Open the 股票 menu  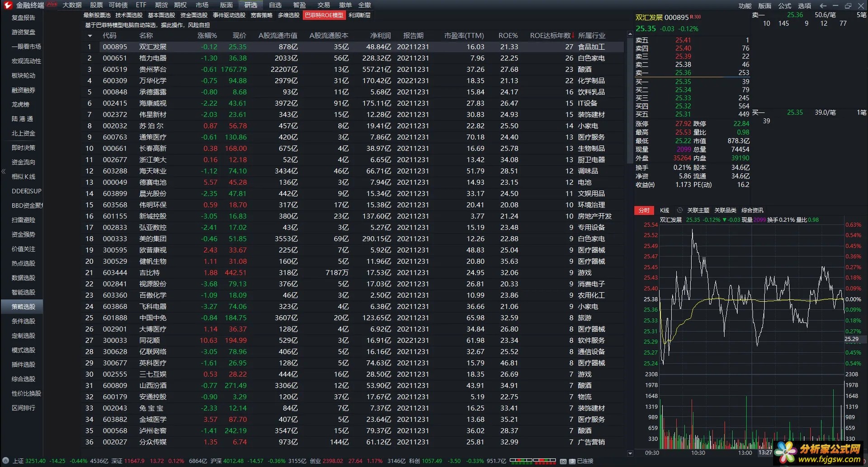(x=96, y=5)
